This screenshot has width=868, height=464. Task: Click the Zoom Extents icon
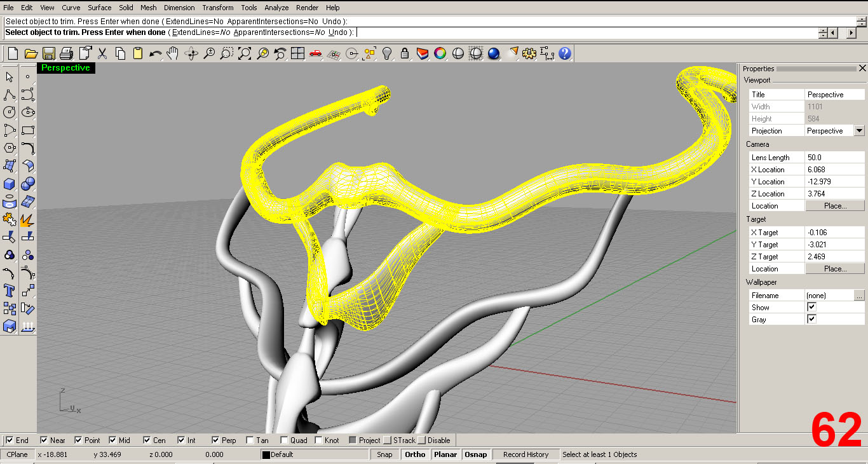(x=245, y=54)
